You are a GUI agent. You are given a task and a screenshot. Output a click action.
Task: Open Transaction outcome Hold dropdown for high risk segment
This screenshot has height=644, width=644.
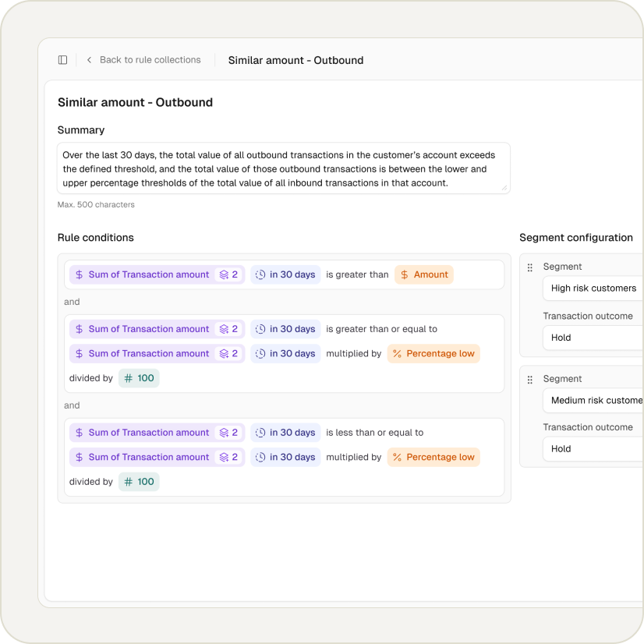[x=593, y=338]
